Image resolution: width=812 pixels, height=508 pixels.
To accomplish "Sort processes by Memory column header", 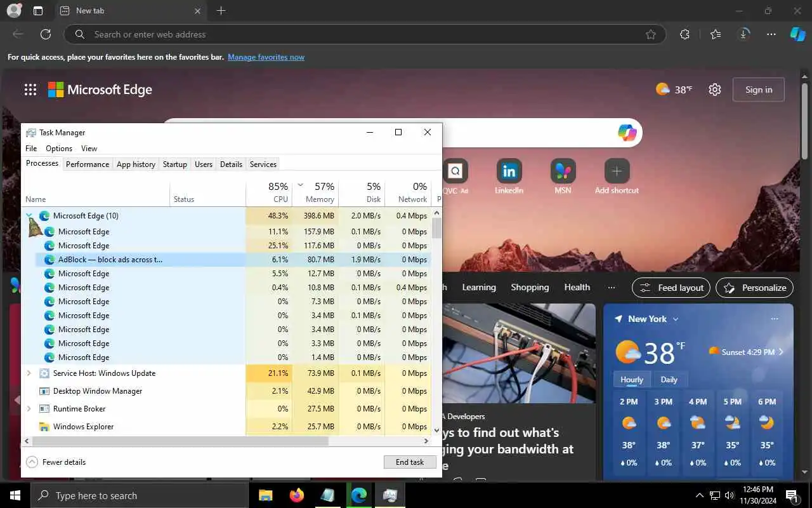I will coord(315,192).
